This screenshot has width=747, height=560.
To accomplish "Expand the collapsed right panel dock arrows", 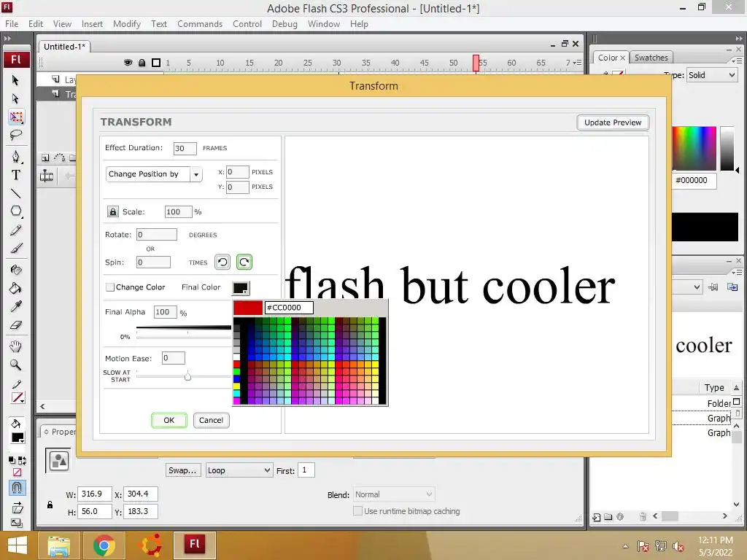I will tap(739, 39).
